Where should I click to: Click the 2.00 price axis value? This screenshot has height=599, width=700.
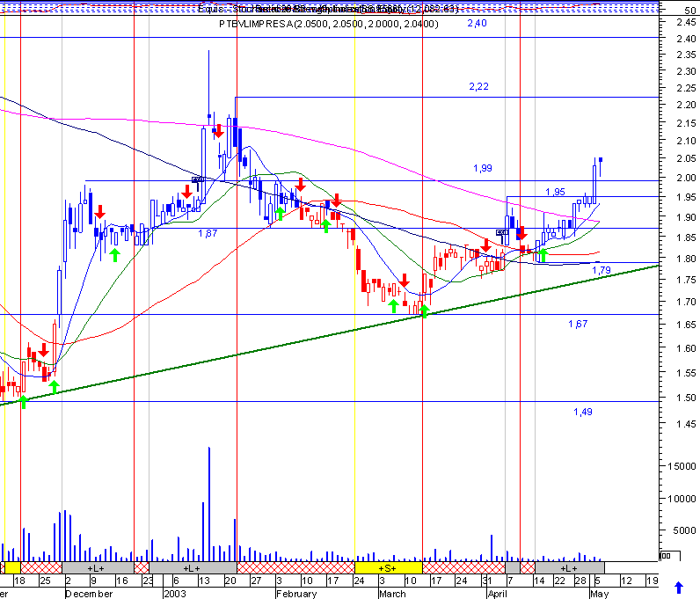click(686, 178)
